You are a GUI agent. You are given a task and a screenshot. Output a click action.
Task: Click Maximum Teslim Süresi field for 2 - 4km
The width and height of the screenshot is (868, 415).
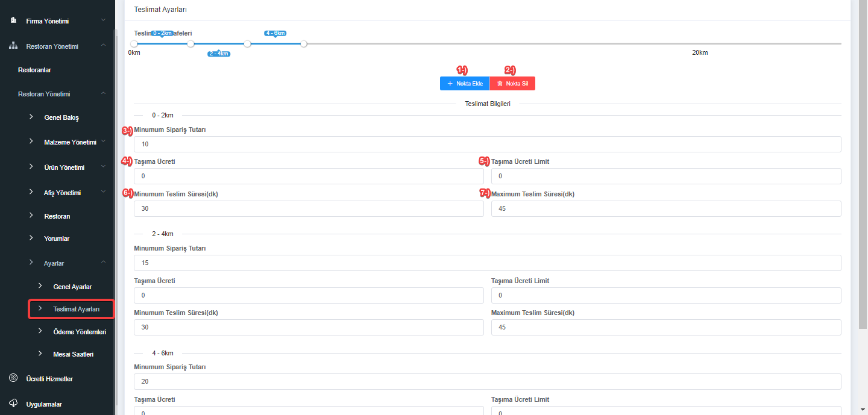(666, 327)
